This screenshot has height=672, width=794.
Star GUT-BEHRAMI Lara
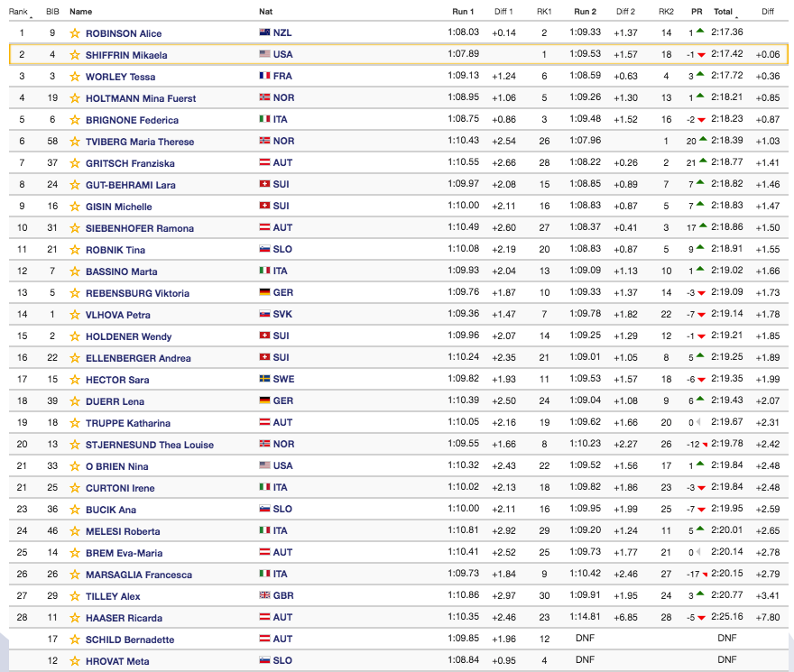click(75, 185)
